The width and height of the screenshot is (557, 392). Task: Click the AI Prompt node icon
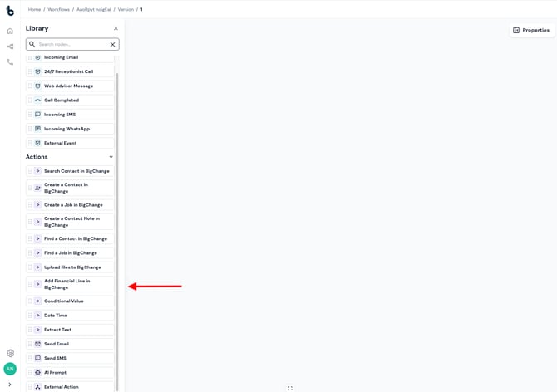coord(37,373)
